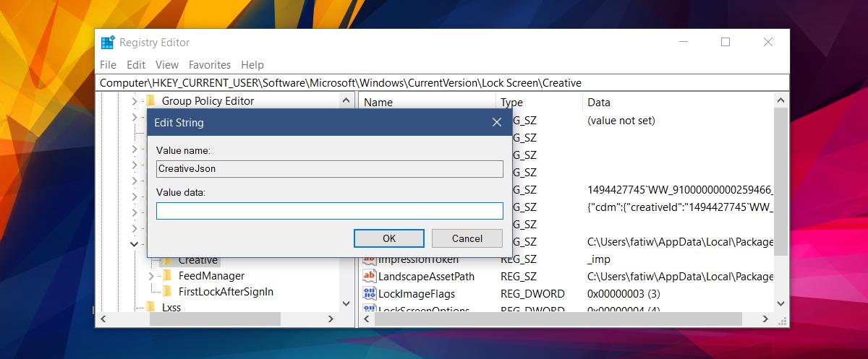The width and height of the screenshot is (868, 359).
Task: Click the values pane scroll up arrow
Action: (x=780, y=102)
